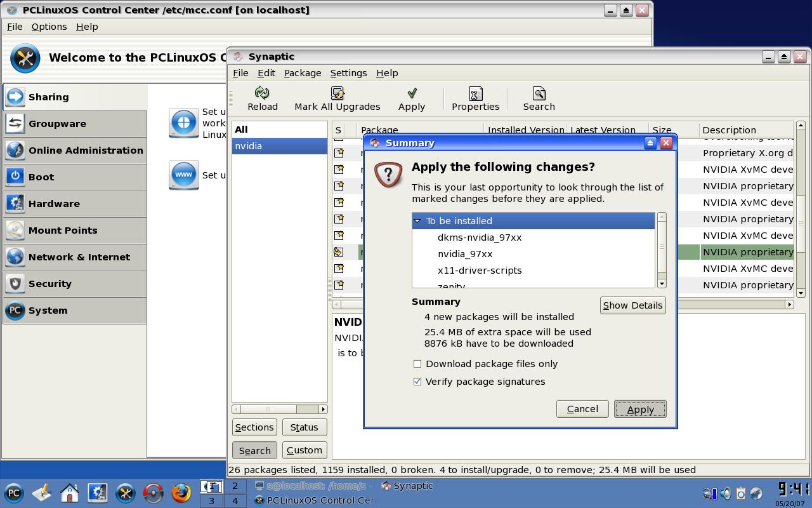812x508 pixels.
Task: Select nvidia_97xx in the install list
Action: tap(465, 254)
